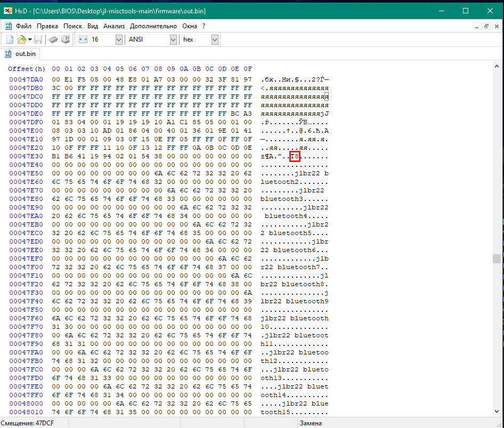
Task: Click decoded text 'tooth15' in row 00048010
Action: pyautogui.click(x=275, y=412)
